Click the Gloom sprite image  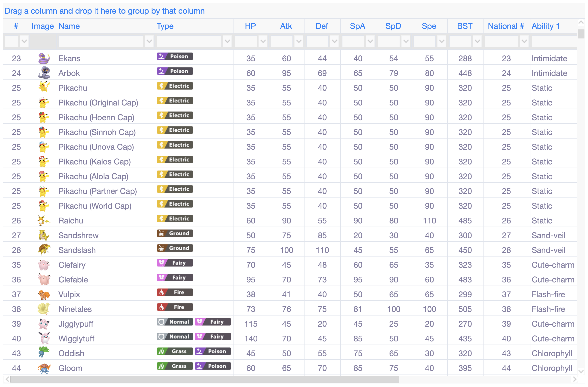[44, 368]
